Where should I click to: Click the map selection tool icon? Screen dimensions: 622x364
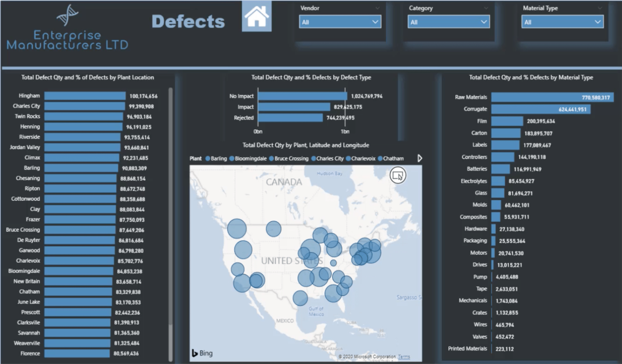coord(398,176)
